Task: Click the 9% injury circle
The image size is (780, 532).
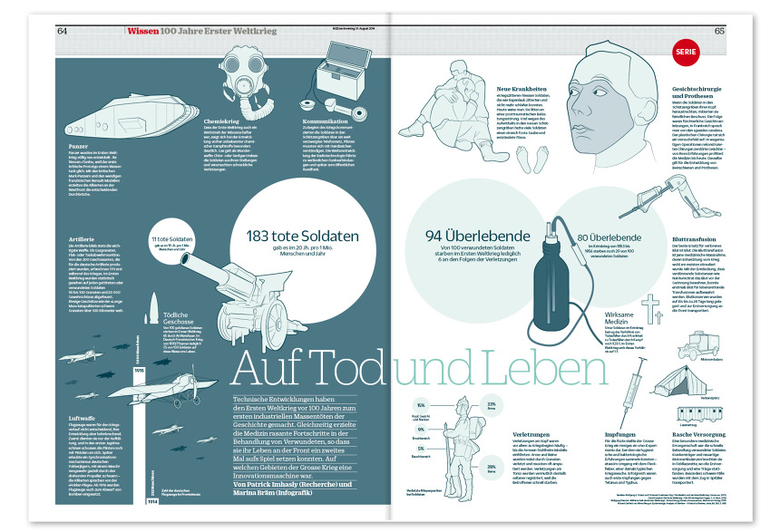Action: [421, 429]
